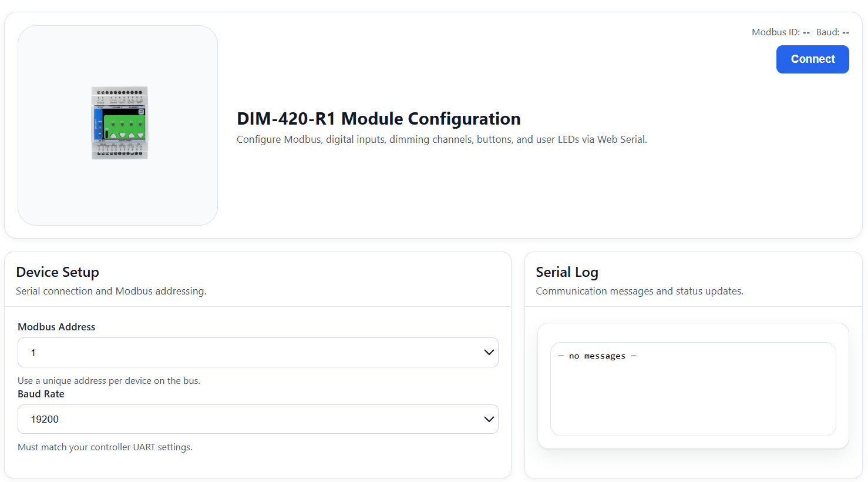The image size is (868, 482).
Task: Click the Serial Log card header
Action: tap(567, 272)
